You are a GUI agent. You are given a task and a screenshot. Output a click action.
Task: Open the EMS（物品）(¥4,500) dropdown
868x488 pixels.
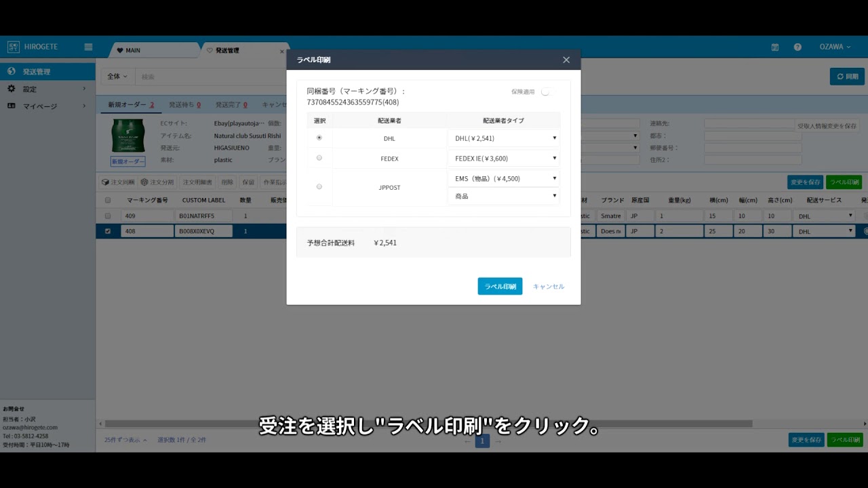[x=503, y=178]
